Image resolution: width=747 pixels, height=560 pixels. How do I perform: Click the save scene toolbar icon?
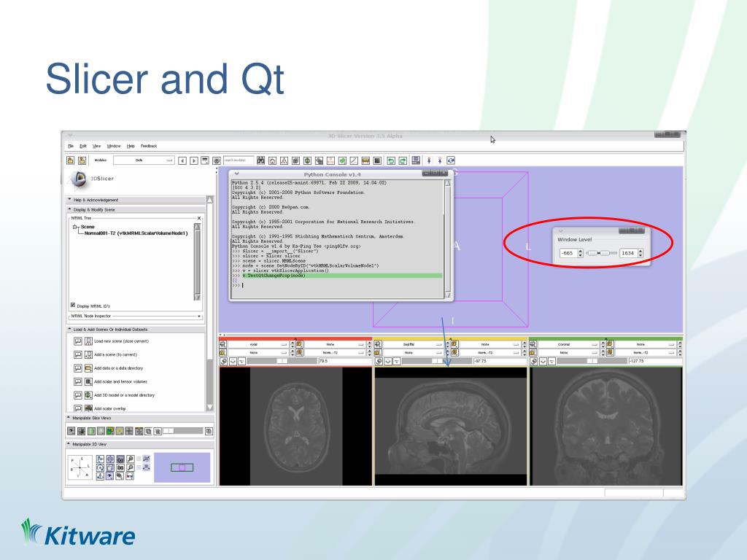82,160
